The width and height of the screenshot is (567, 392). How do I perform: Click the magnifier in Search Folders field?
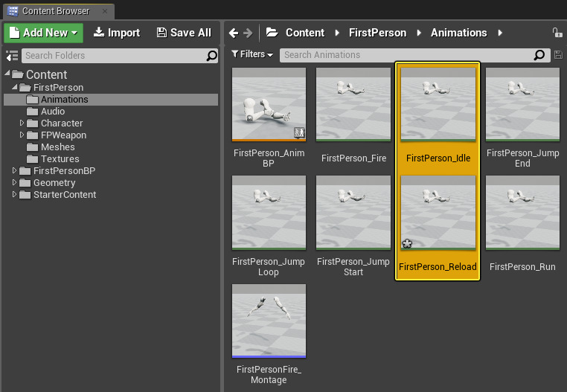pyautogui.click(x=212, y=56)
